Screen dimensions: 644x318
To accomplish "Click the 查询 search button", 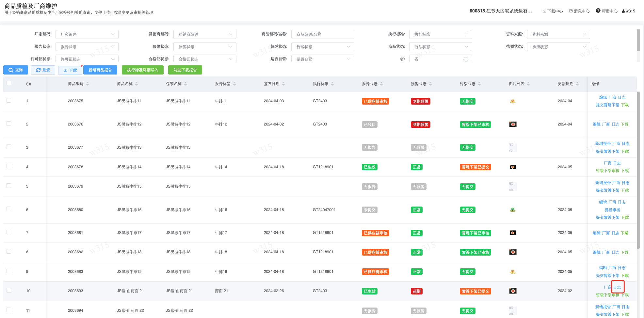I will coord(16,70).
